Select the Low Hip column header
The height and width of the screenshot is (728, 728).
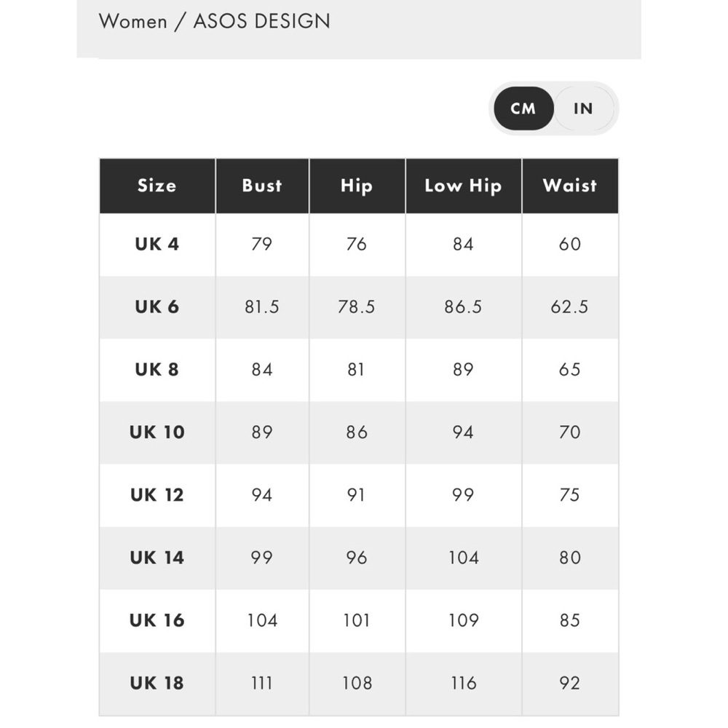pyautogui.click(x=463, y=186)
